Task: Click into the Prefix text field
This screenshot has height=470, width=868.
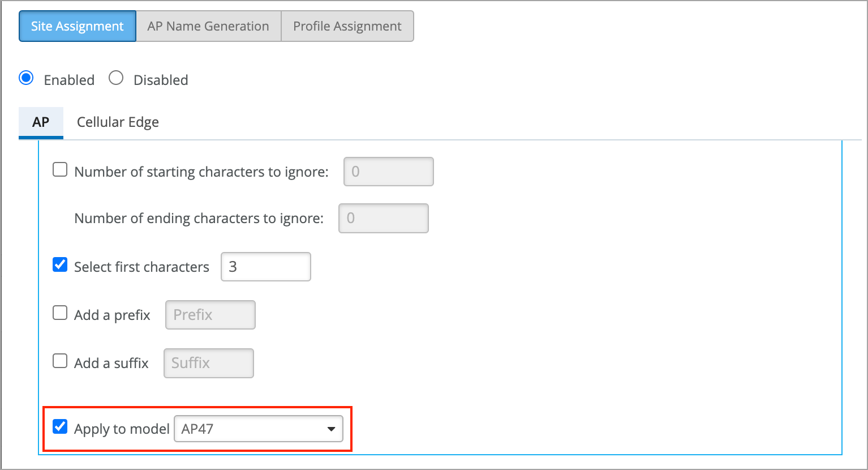Action: point(210,315)
